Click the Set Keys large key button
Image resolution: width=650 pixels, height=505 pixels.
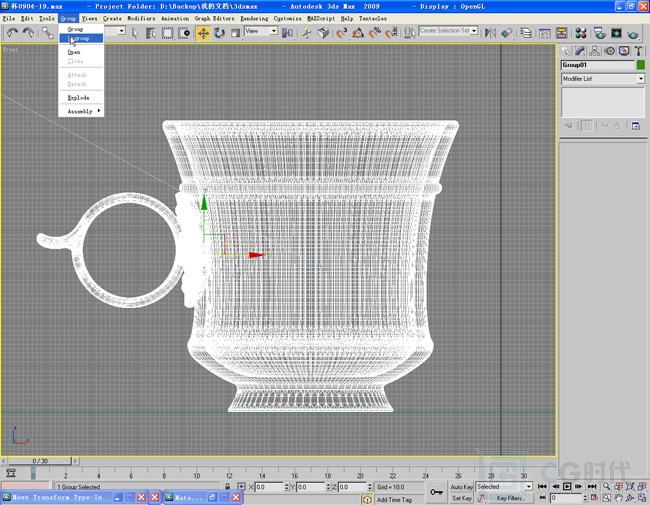point(436,492)
